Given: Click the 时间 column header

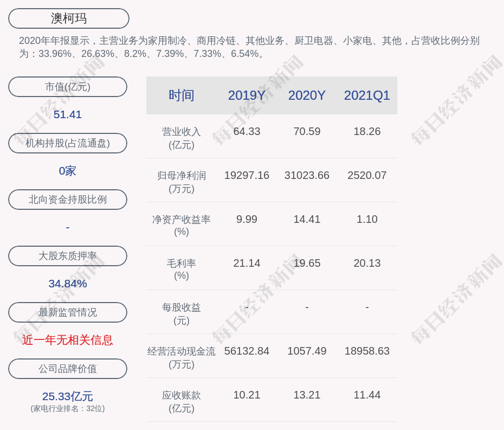Looking at the screenshot, I should coord(182,95).
